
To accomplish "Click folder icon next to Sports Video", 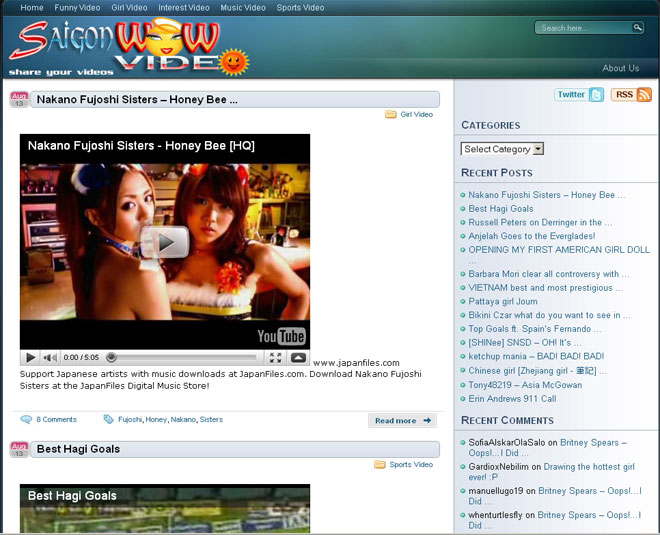I will tap(380, 464).
